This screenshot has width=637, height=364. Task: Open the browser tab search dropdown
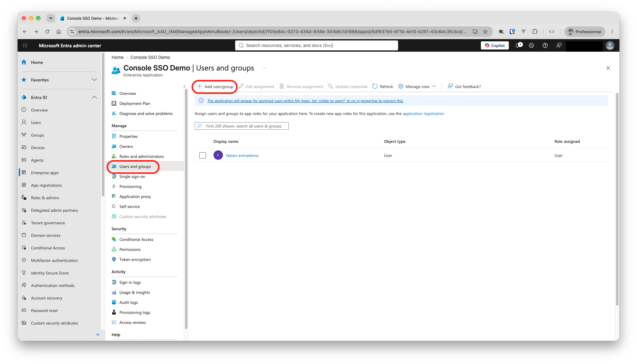pos(51,18)
